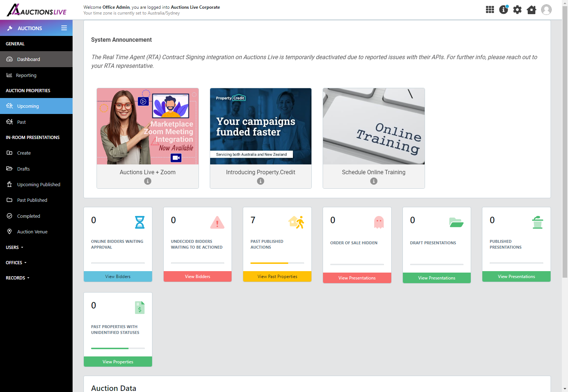Click house icon on past published auctions card

pyautogui.click(x=296, y=222)
